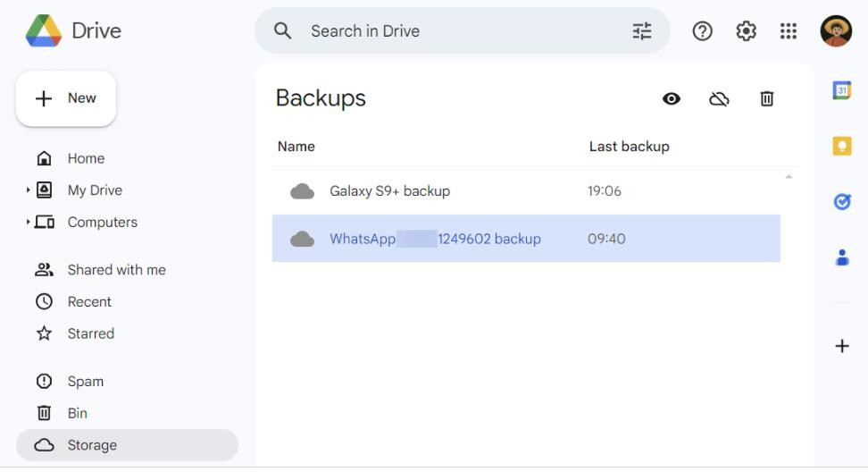Open My Drive in sidebar
The image size is (868, 472).
pyautogui.click(x=95, y=190)
